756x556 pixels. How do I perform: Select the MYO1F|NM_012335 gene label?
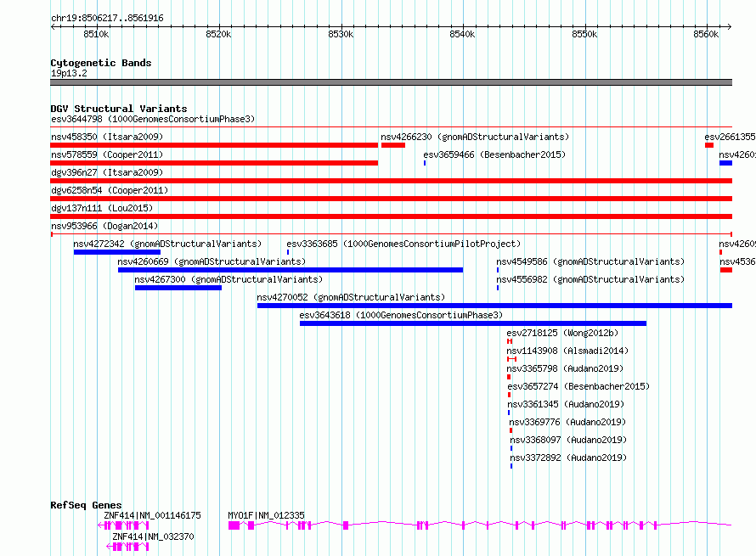click(266, 515)
